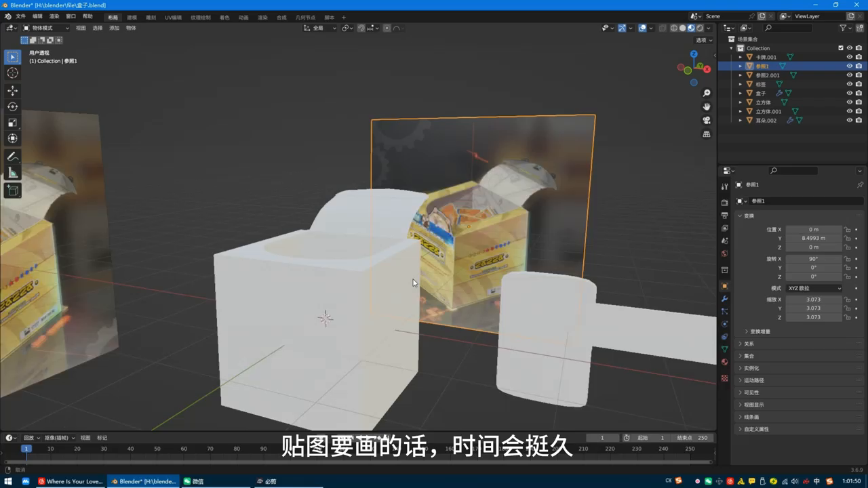Viewport: 868px width, 488px height.
Task: Choose the Annotate pencil tool
Action: coord(12,157)
